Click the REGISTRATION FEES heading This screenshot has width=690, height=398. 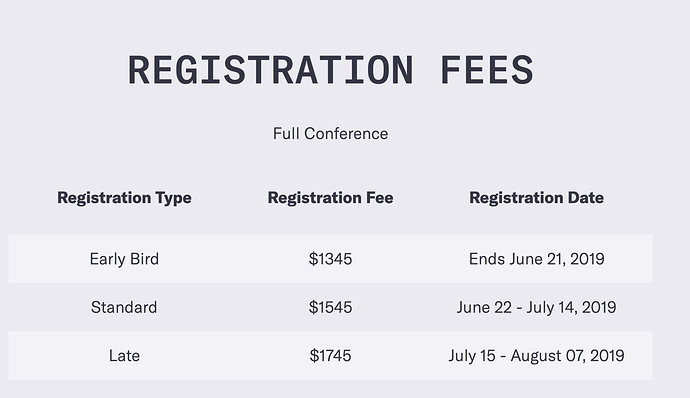(x=330, y=70)
